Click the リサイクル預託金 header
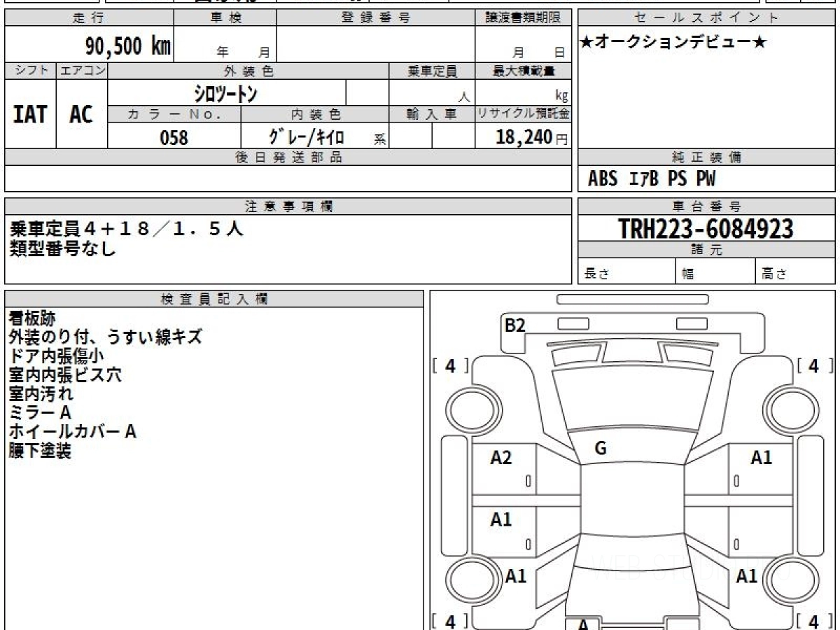The height and width of the screenshot is (630, 840). (x=523, y=114)
